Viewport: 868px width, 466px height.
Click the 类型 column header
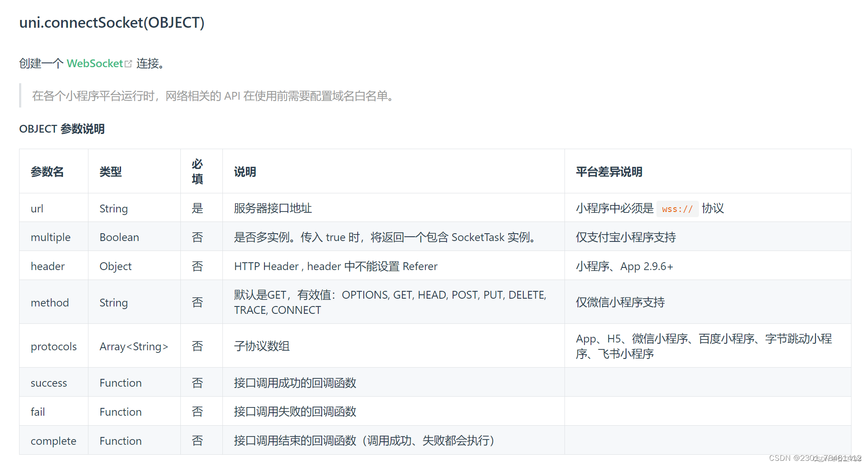pyautogui.click(x=111, y=172)
